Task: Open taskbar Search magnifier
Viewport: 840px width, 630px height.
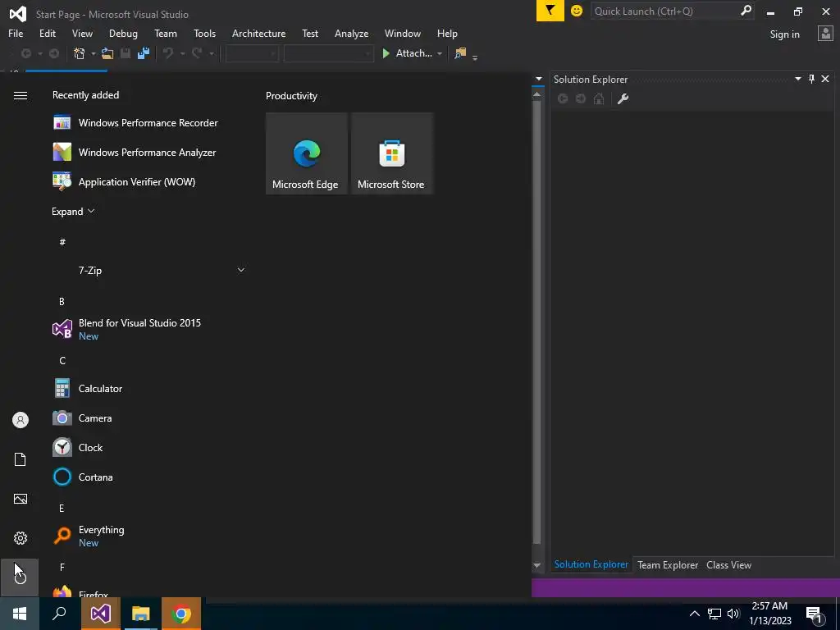Action: tap(59, 614)
